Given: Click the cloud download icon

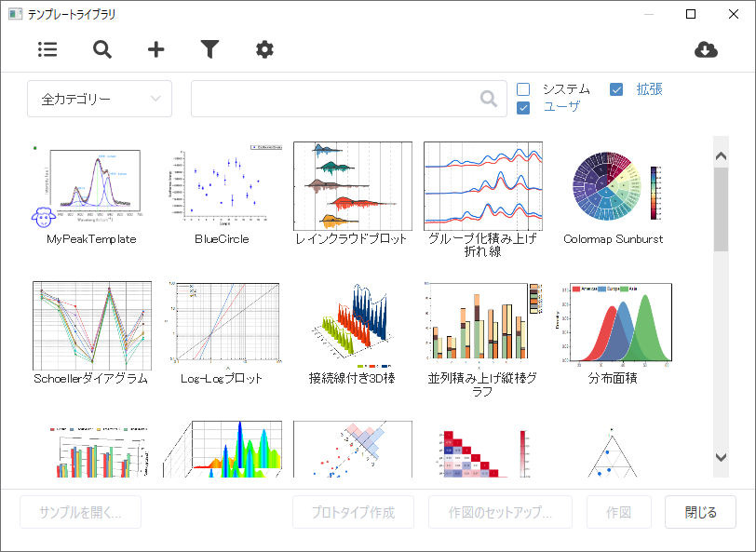Looking at the screenshot, I should pyautogui.click(x=706, y=49).
